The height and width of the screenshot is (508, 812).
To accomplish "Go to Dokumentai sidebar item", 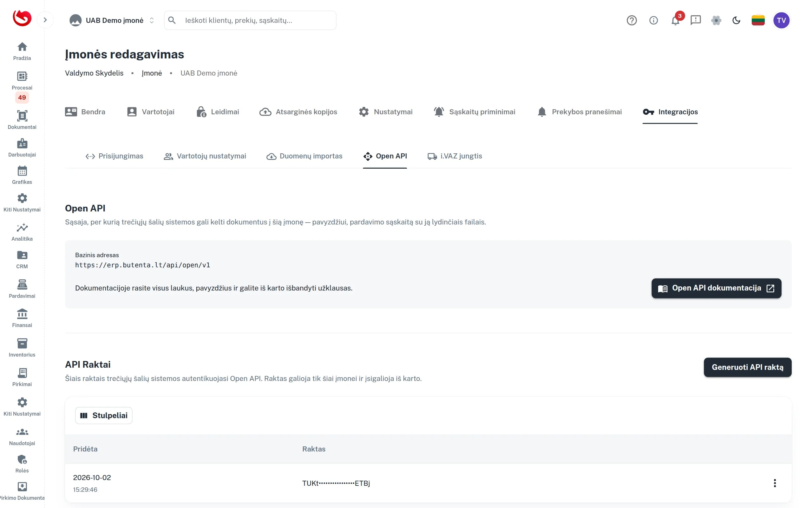I will 22,120.
